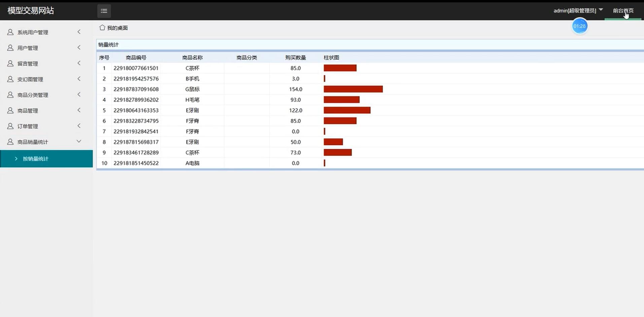Click the 购买数量 column header

click(295, 58)
